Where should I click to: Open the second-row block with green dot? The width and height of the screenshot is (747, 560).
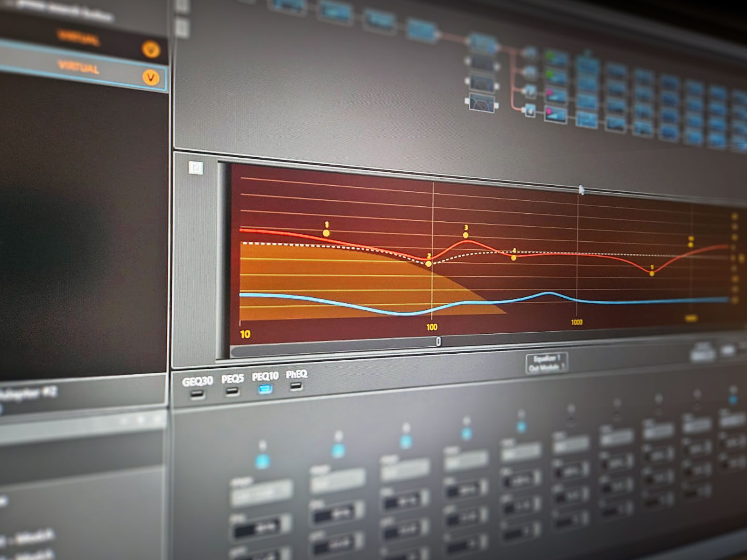point(556,76)
